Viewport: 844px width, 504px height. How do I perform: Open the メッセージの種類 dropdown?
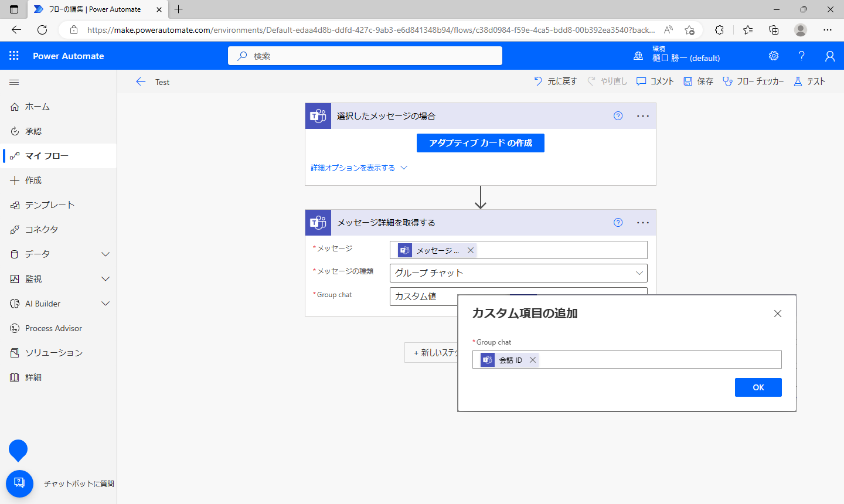(519, 273)
